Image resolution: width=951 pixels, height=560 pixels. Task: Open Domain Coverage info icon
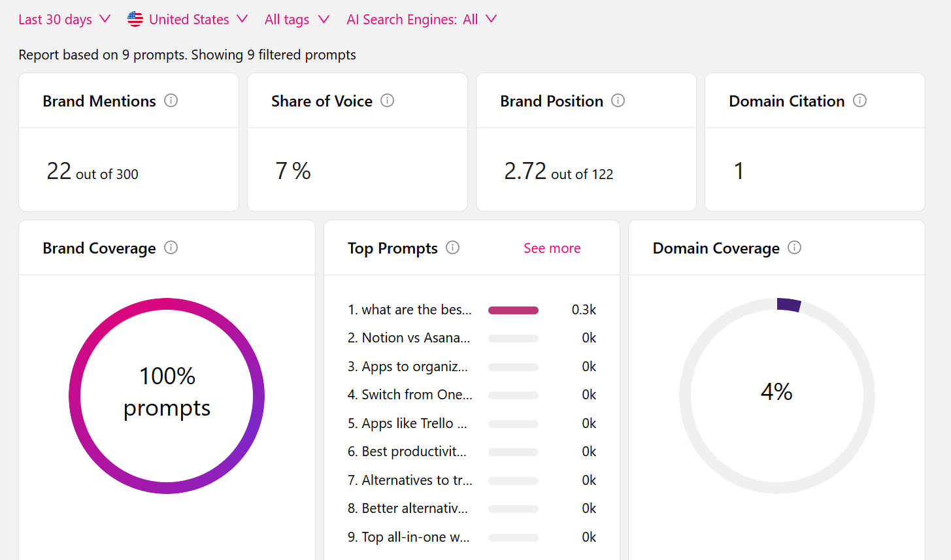pyautogui.click(x=794, y=248)
